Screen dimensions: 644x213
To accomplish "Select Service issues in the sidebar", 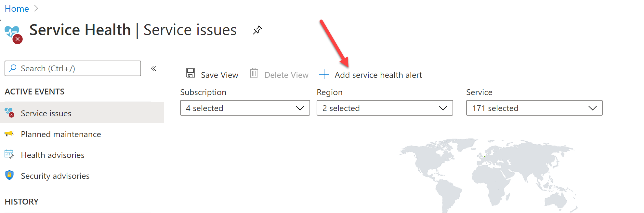I will click(46, 113).
